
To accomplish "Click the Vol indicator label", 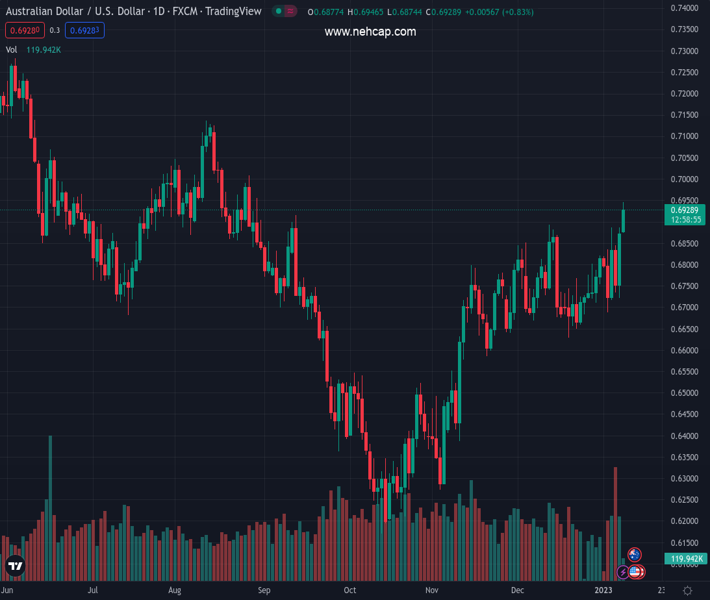I will (12, 49).
